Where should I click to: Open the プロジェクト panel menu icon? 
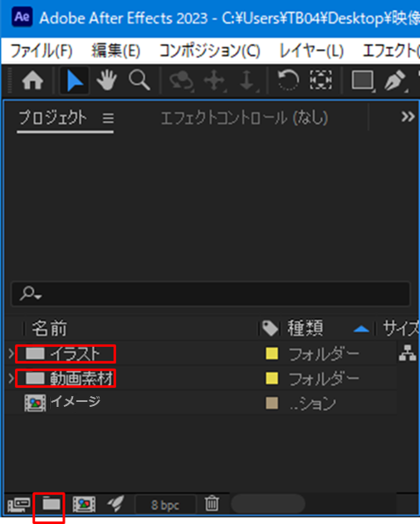point(108,118)
